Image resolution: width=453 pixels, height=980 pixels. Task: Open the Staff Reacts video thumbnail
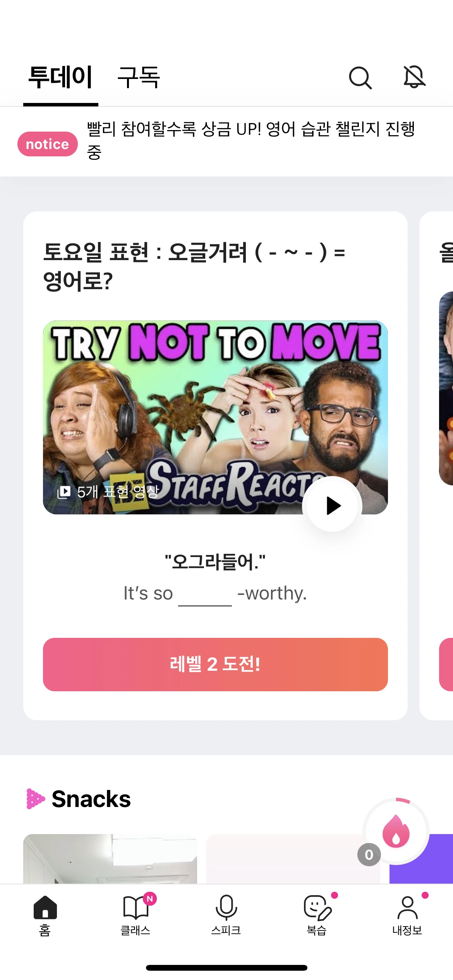pos(215,417)
